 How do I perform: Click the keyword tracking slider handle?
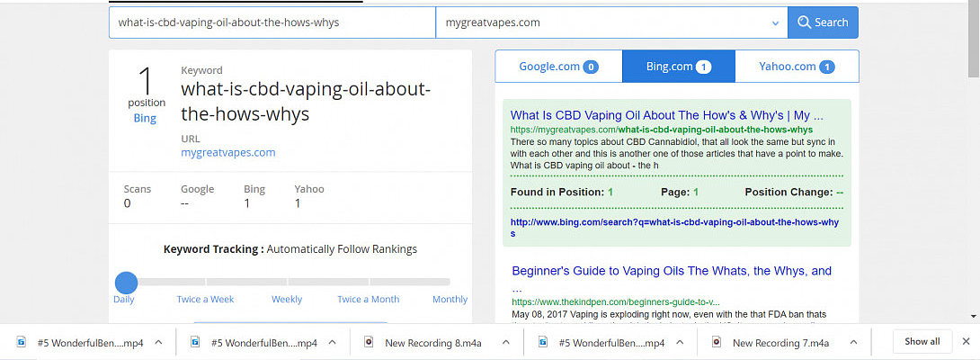point(126,282)
